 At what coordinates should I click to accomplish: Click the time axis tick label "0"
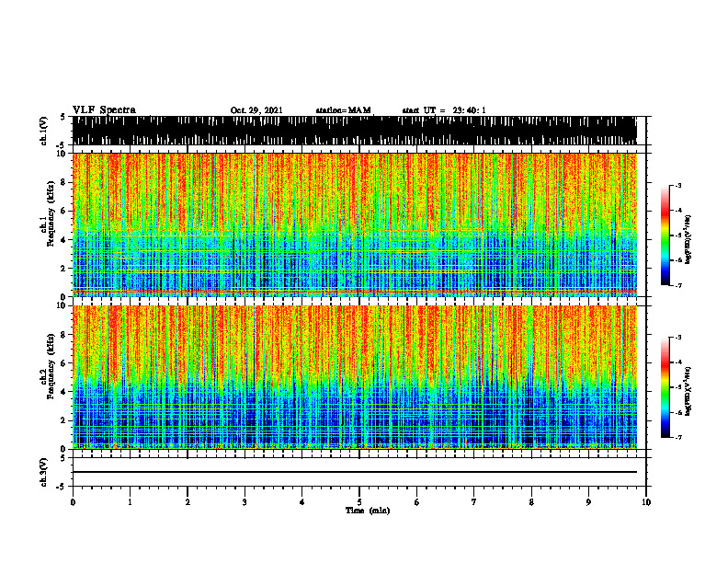(73, 502)
